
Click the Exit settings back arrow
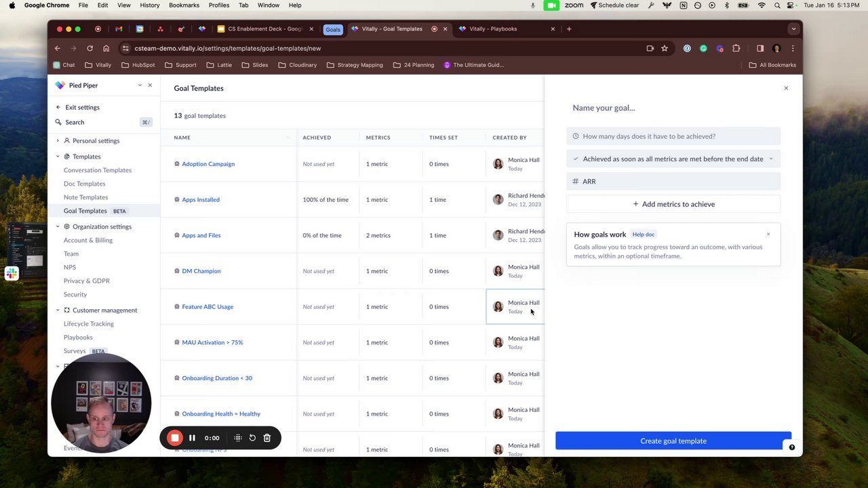(58, 107)
